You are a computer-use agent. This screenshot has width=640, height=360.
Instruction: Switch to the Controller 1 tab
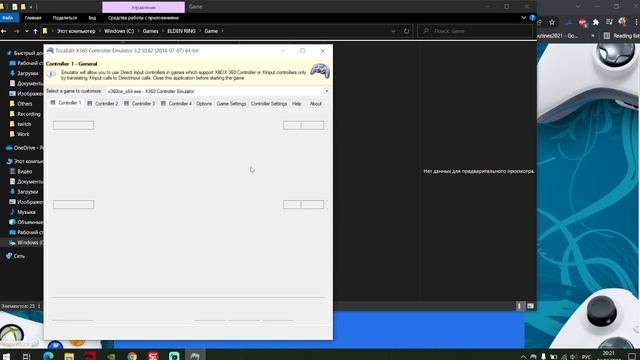66,103
